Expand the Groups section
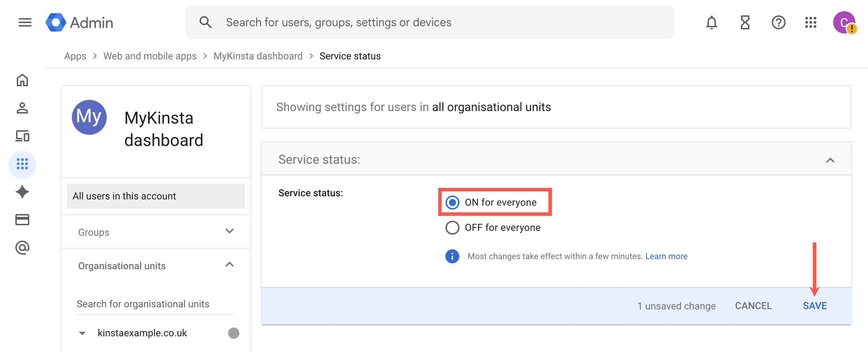Screen dimensions: 868x352 click(229, 231)
